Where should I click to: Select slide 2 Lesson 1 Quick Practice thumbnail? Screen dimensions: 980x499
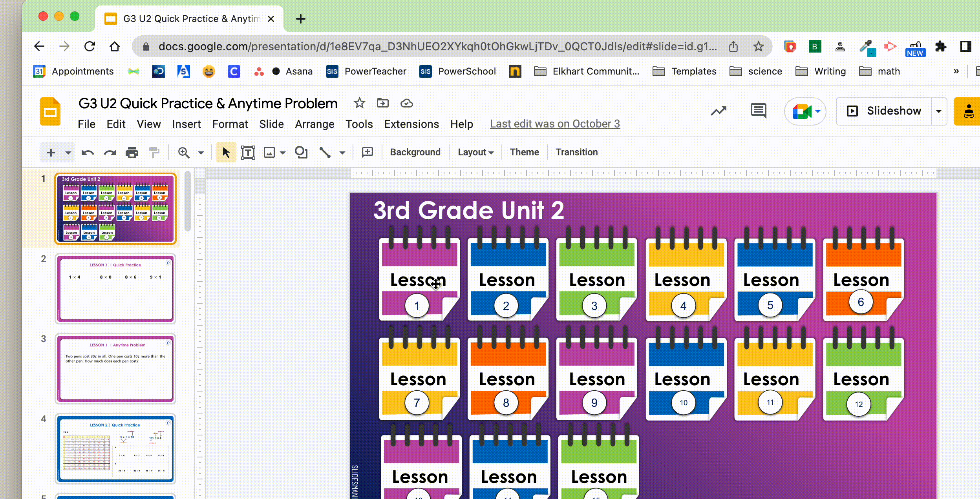(x=115, y=288)
